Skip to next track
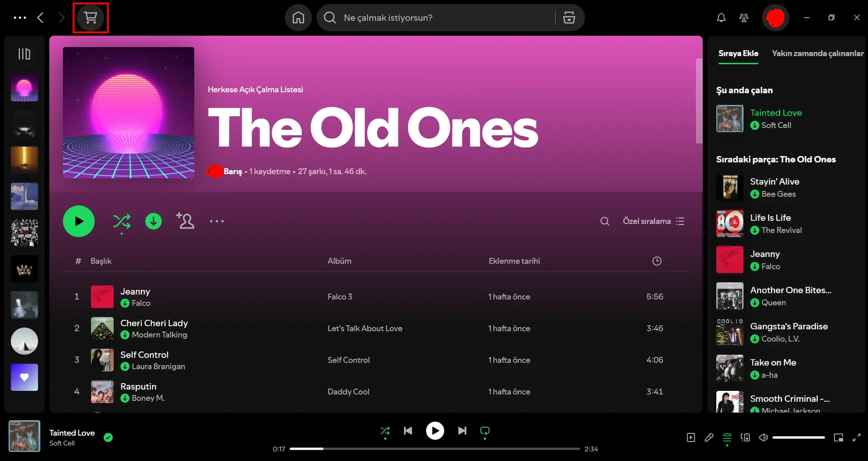Viewport: 868px width, 461px height. (462, 431)
